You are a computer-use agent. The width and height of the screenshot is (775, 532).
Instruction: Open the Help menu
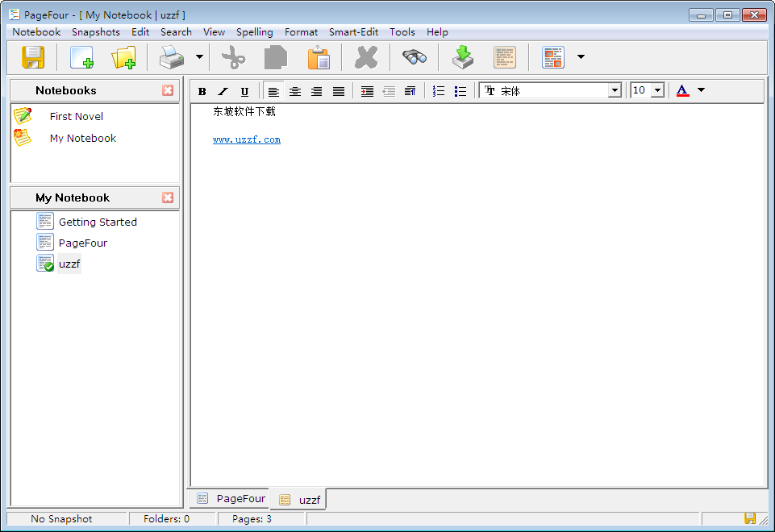point(437,32)
